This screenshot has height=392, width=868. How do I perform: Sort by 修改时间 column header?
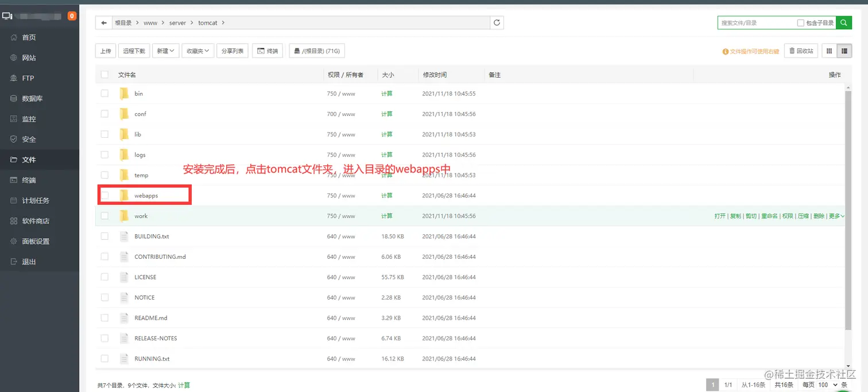(x=435, y=75)
